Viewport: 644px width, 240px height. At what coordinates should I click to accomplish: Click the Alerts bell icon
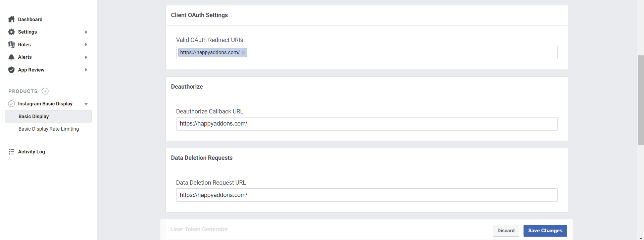click(x=11, y=57)
